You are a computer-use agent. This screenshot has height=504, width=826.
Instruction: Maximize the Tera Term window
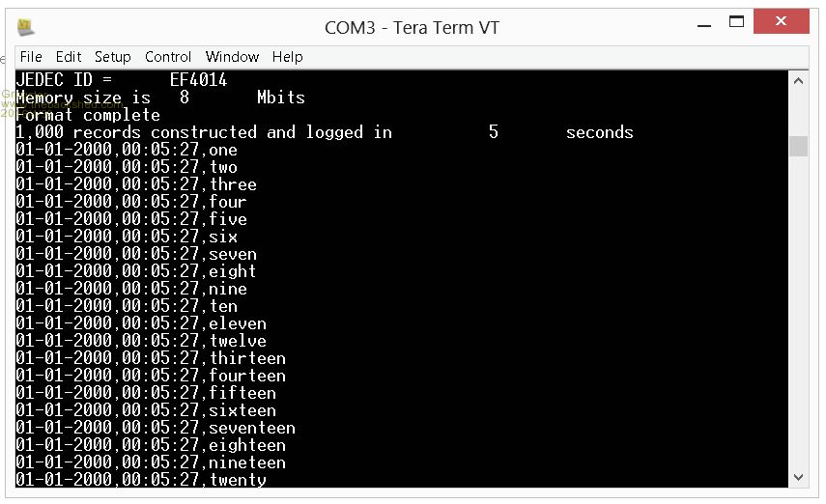(x=736, y=22)
